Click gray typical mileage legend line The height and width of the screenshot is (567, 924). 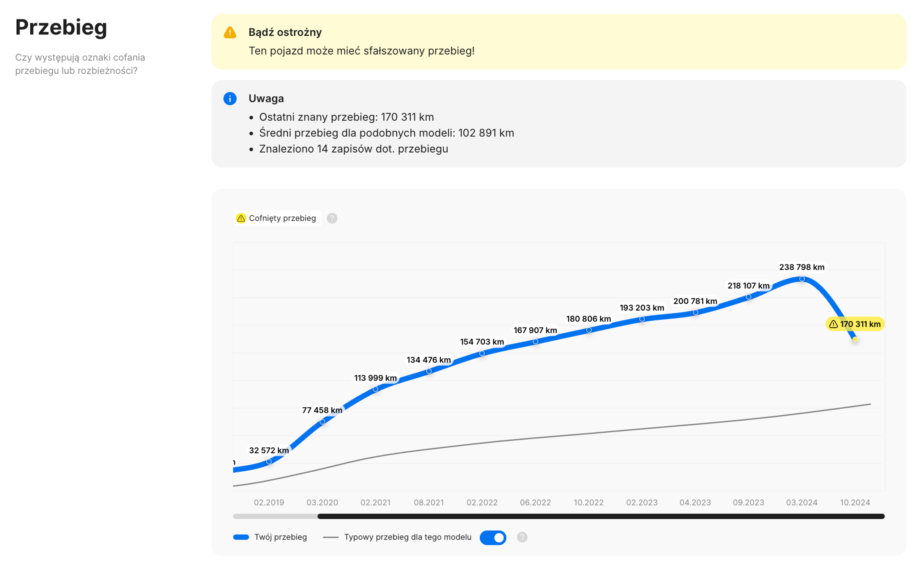pos(331,537)
